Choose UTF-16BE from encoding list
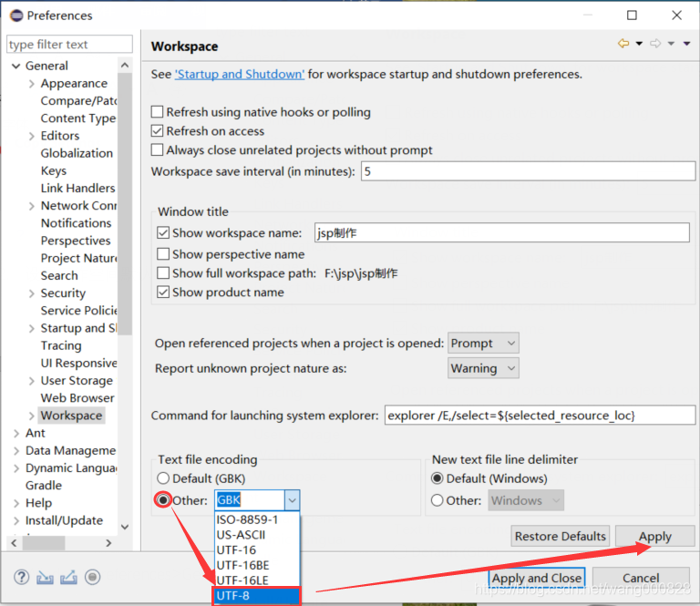The width and height of the screenshot is (700, 606). pos(257,565)
